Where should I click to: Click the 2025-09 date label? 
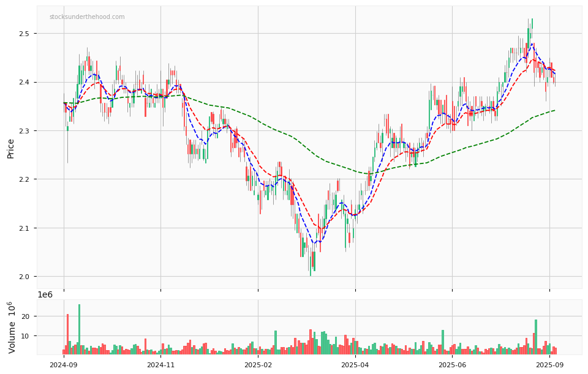[549, 364]
